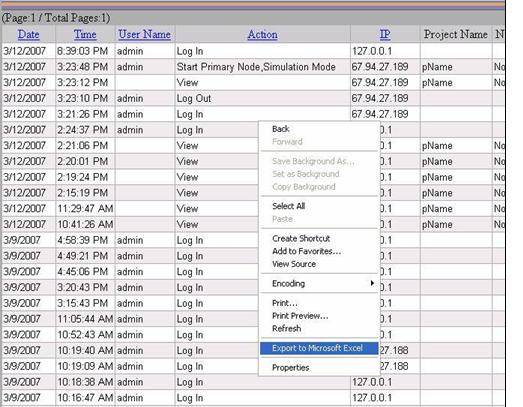Sort the table by Date column link
The width and height of the screenshot is (523, 407).
28,34
